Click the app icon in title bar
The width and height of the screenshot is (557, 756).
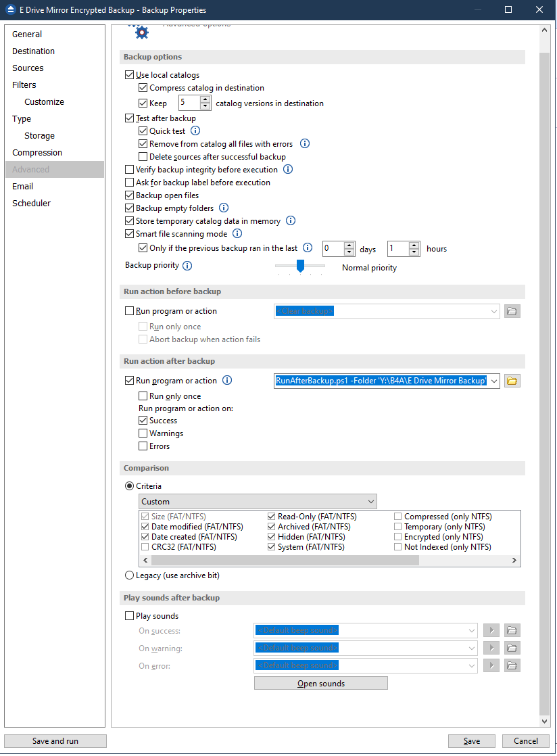tap(10, 9)
